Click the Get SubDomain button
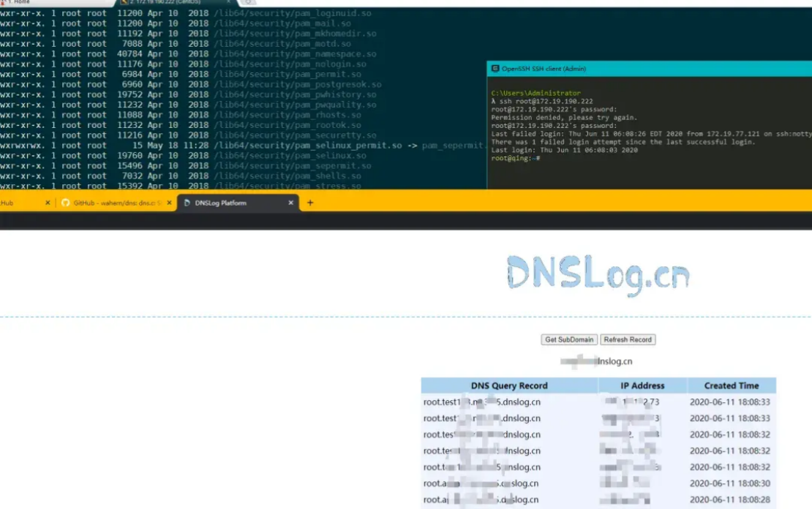 (x=569, y=339)
